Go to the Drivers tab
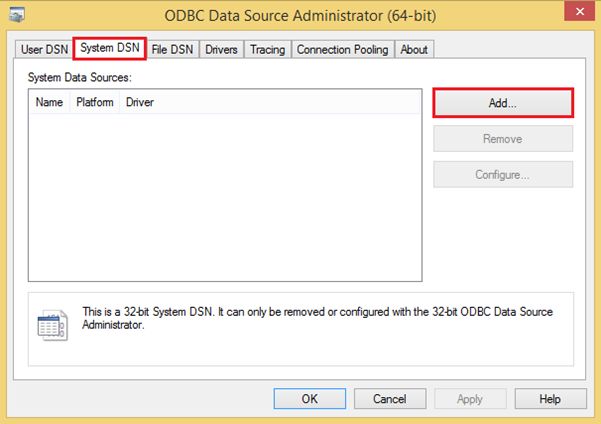This screenshot has height=424, width=601. (x=221, y=50)
